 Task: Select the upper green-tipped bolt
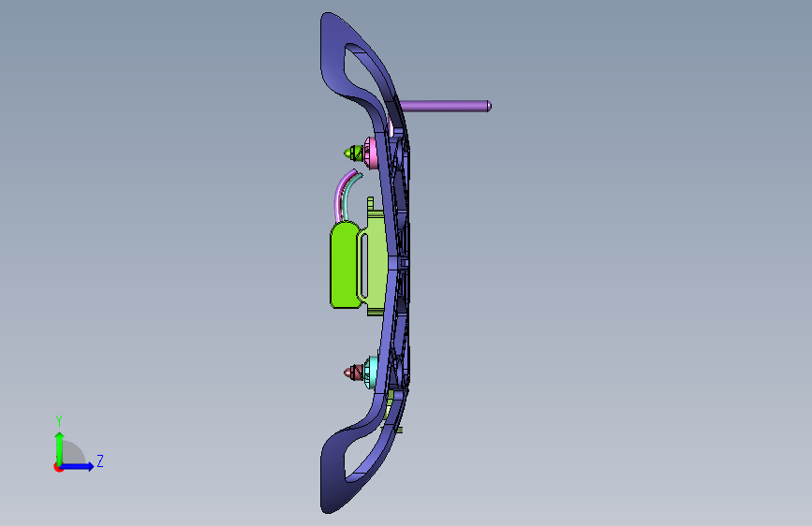[x=354, y=153]
